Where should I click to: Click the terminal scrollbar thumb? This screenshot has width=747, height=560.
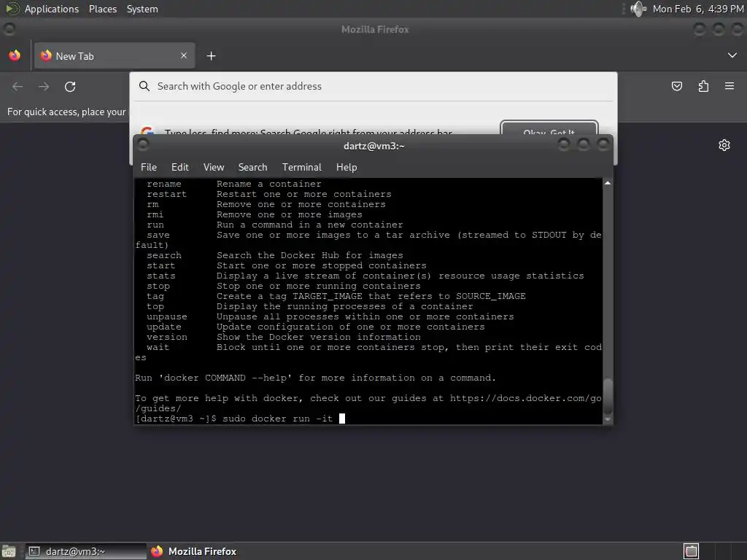click(608, 396)
